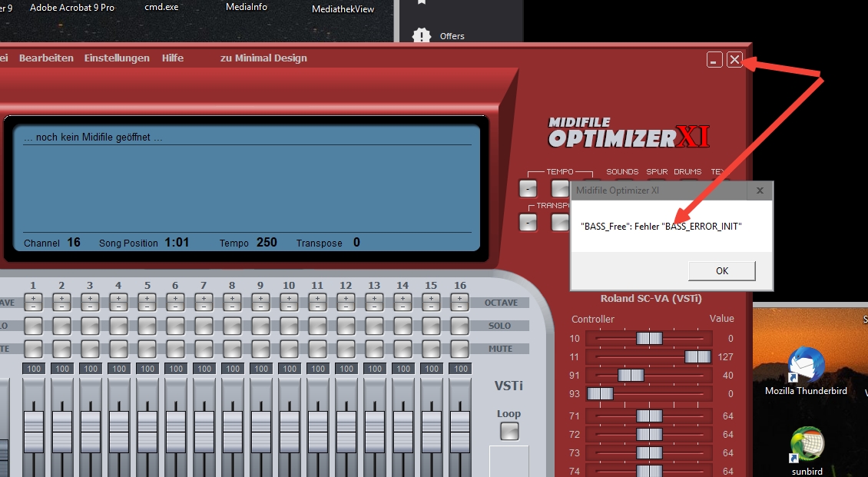Click the channel 1 volume fader handle
The image size is (868, 477).
[34, 432]
